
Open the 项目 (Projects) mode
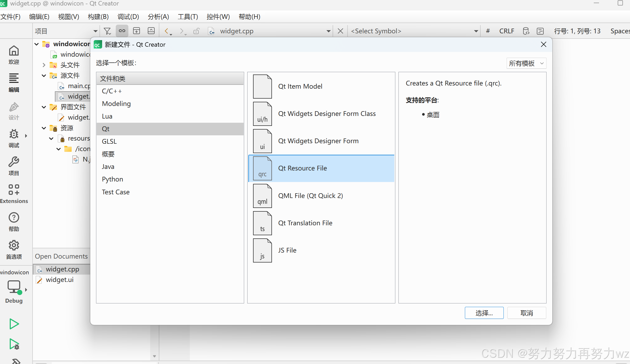pyautogui.click(x=14, y=166)
